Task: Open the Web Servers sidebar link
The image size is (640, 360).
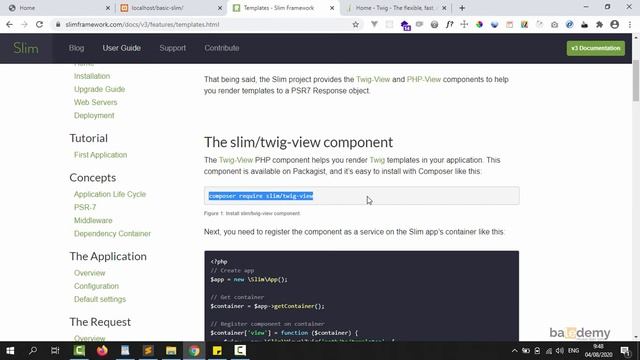Action: pyautogui.click(x=96, y=102)
